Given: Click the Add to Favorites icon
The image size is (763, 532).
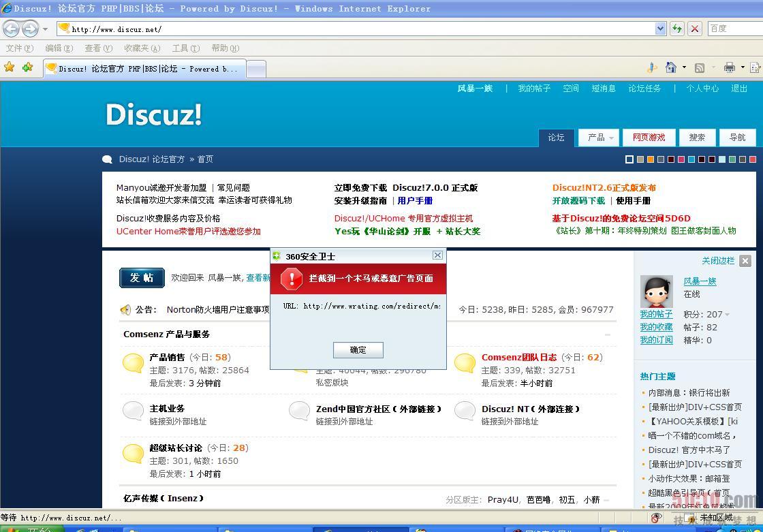Looking at the screenshot, I should [x=28, y=67].
